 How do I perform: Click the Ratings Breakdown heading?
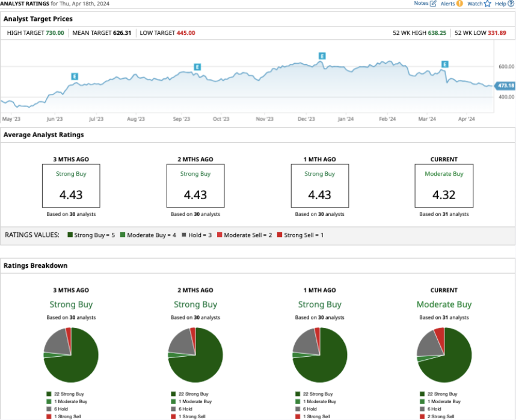[35, 265]
